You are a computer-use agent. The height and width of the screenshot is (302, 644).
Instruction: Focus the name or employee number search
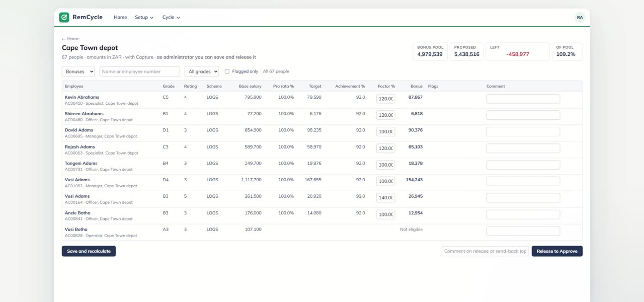coord(139,71)
